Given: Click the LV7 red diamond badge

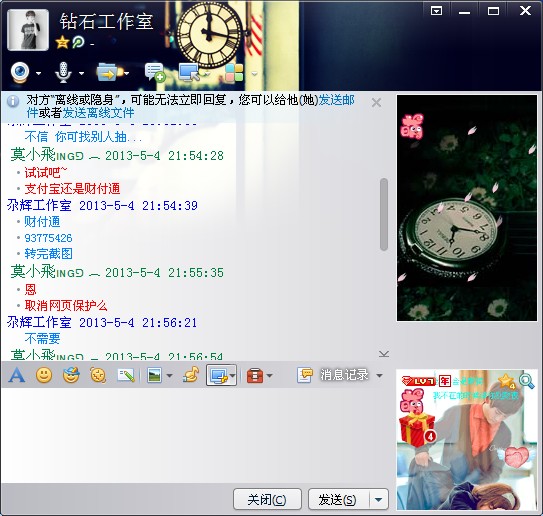Looking at the screenshot, I should tap(419, 381).
